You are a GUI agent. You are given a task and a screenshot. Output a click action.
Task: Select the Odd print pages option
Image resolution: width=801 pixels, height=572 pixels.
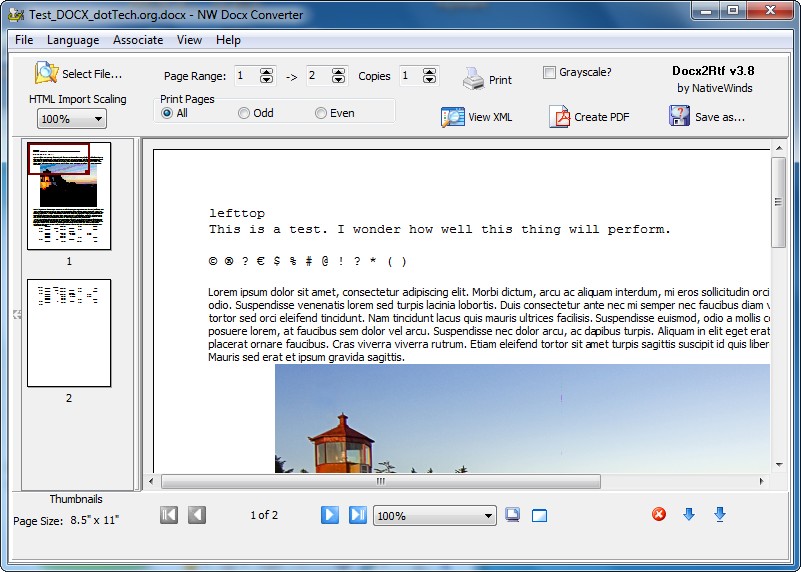point(244,114)
